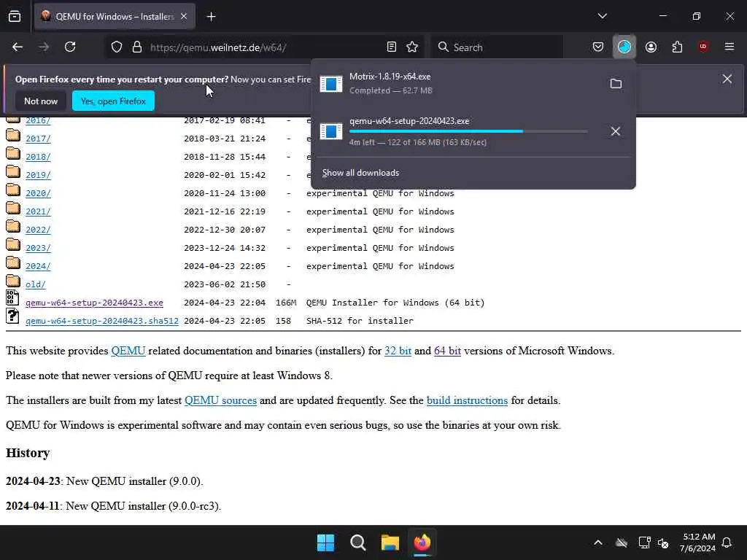Toggle the downloads panel toolbar button
The width and height of the screenshot is (747, 560).
(x=624, y=47)
